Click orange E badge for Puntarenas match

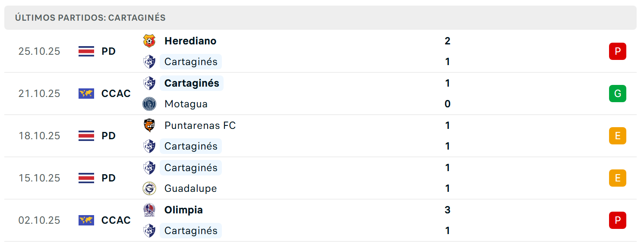tap(617, 136)
